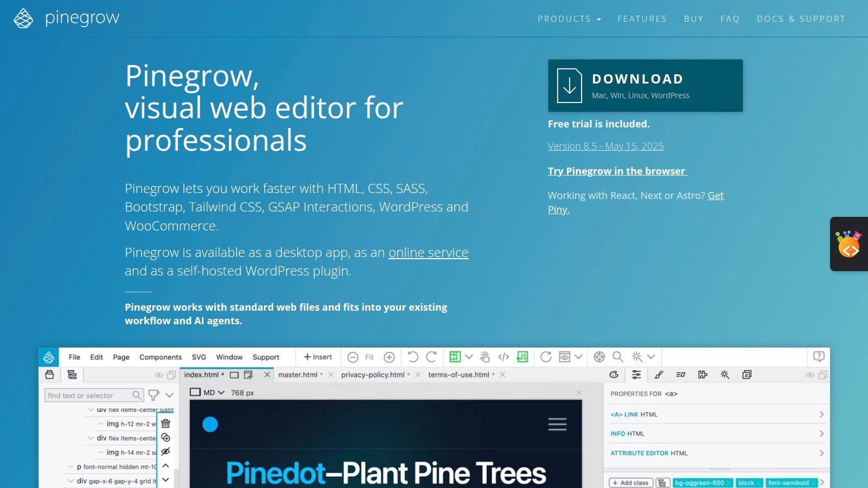The image size is (868, 488).
Task: Click FEATURES in the site navigation
Action: pos(642,18)
